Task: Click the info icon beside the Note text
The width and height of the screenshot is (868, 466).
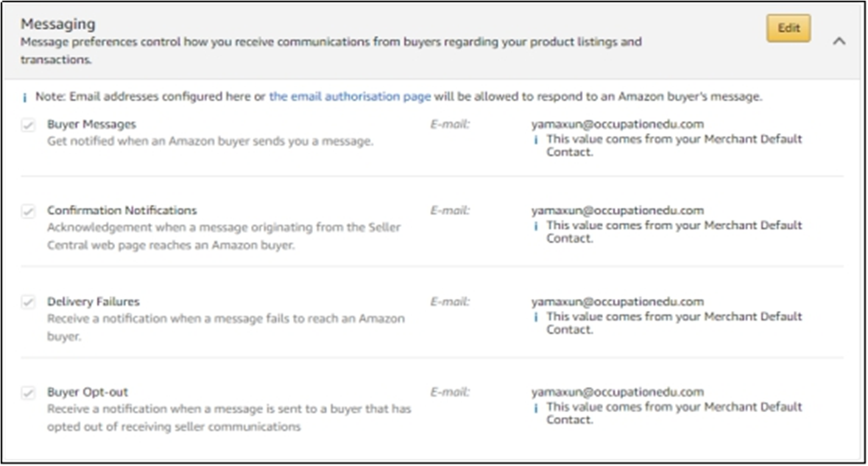Action: point(25,97)
